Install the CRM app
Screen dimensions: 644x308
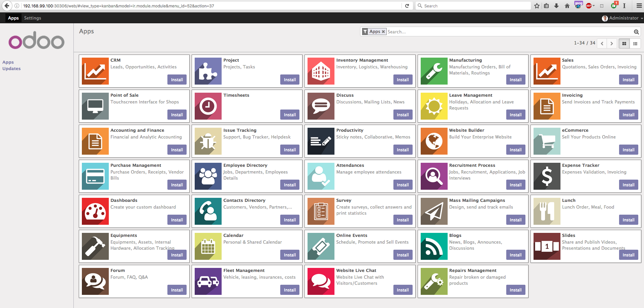(177, 80)
